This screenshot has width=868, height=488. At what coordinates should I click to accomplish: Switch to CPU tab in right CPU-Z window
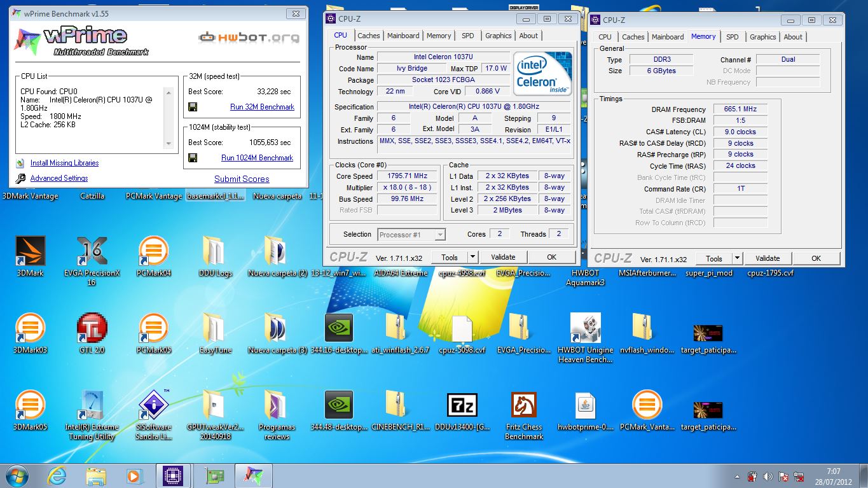coord(605,37)
